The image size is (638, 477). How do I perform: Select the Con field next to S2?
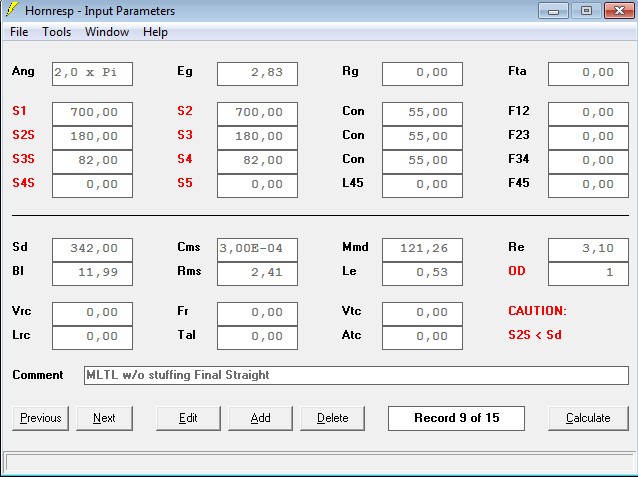[x=422, y=114]
